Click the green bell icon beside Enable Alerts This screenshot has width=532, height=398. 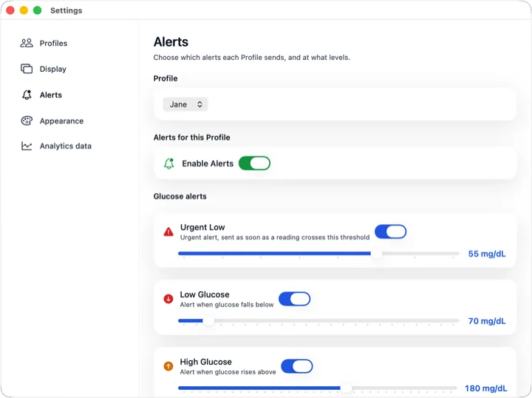[x=169, y=163]
